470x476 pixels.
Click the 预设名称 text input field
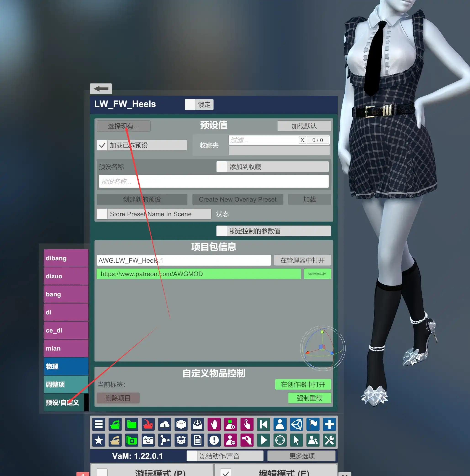[x=214, y=182]
